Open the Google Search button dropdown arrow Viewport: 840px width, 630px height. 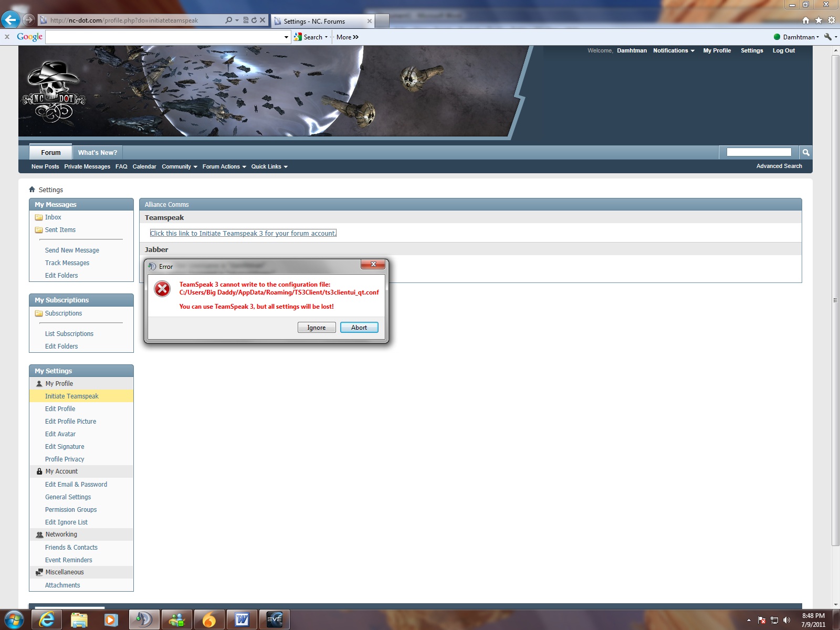pos(327,37)
